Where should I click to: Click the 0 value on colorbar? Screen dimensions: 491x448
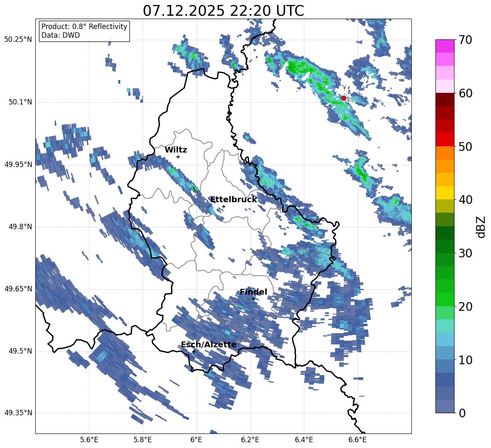point(462,413)
